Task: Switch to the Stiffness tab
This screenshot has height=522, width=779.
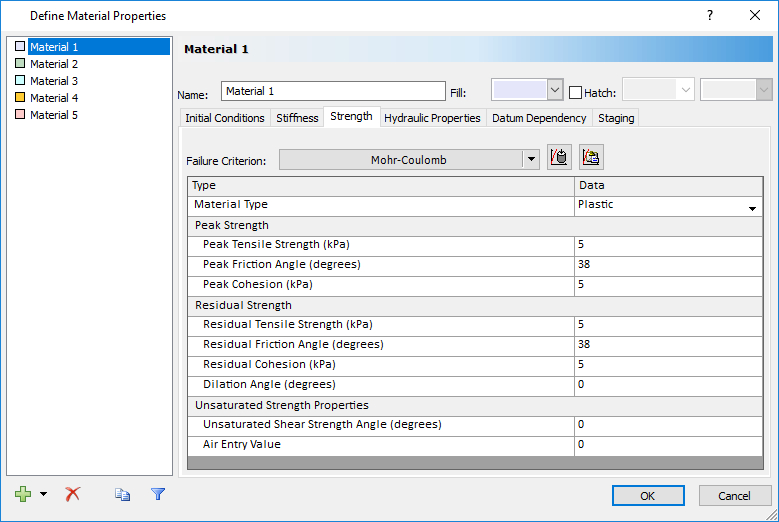Action: tap(297, 118)
